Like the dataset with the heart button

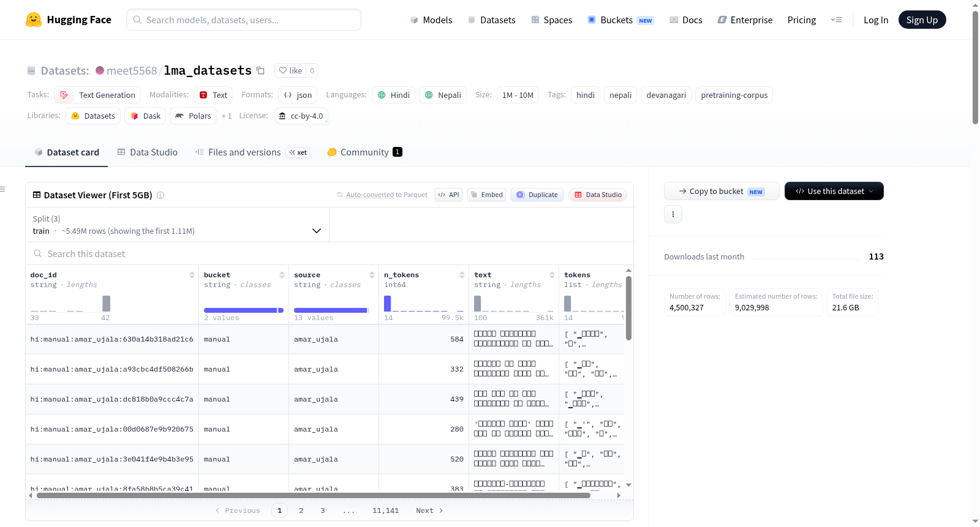[290, 70]
